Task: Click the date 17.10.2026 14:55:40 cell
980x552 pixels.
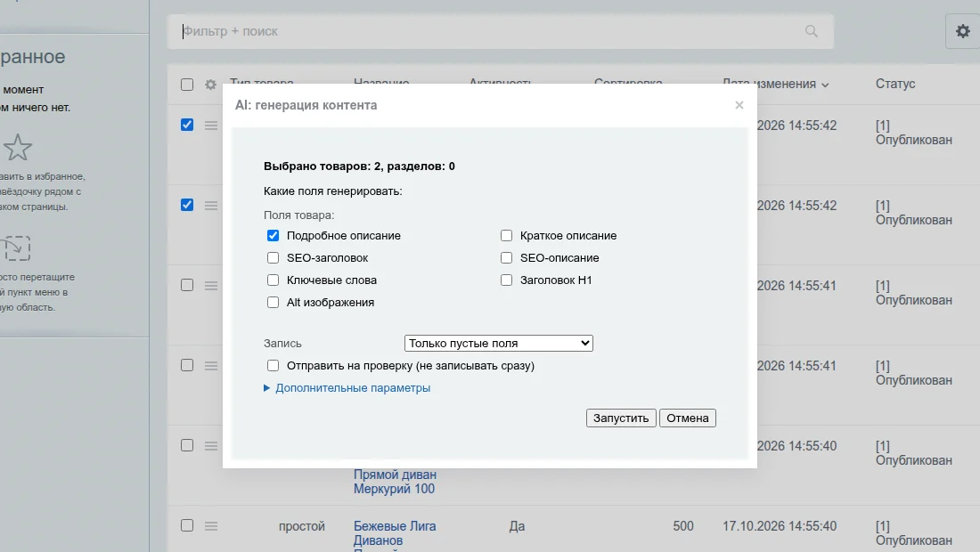Action: point(780,526)
